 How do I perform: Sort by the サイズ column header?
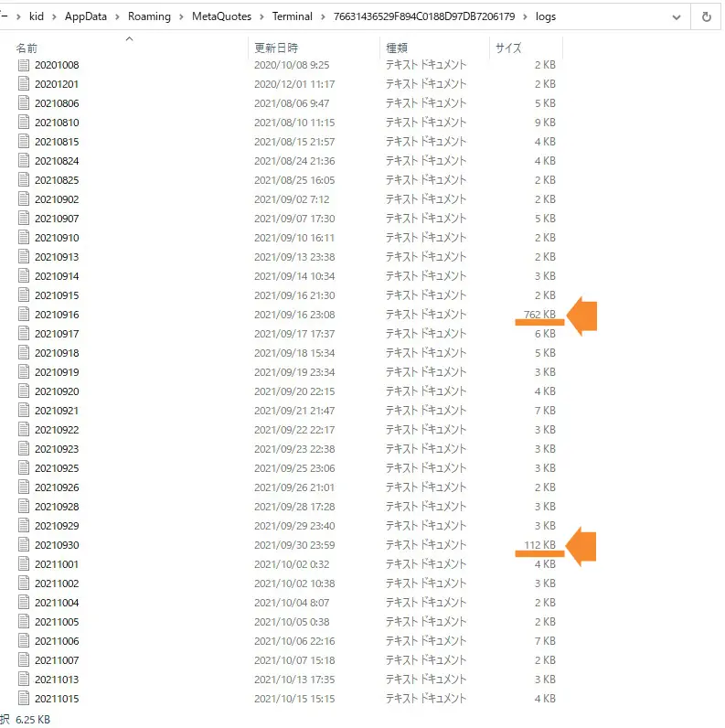click(507, 48)
